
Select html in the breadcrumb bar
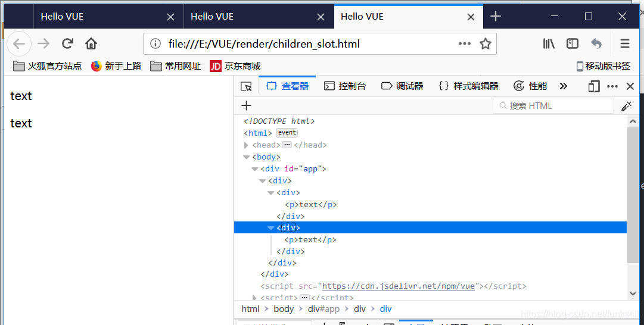(x=251, y=309)
